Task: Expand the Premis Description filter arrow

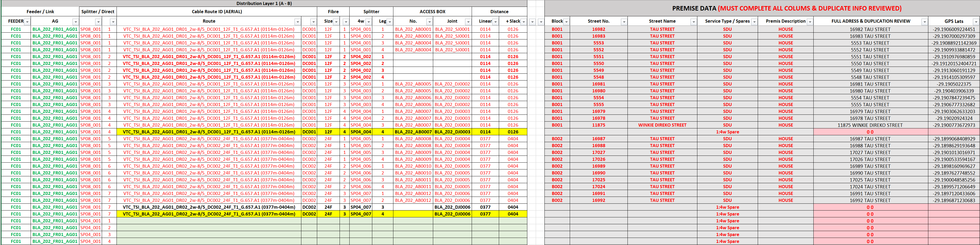Action: (810, 22)
